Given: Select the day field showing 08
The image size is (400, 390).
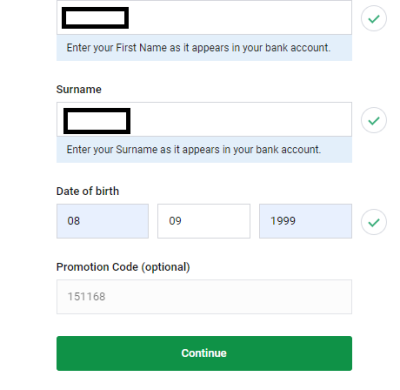Looking at the screenshot, I should [x=103, y=221].
